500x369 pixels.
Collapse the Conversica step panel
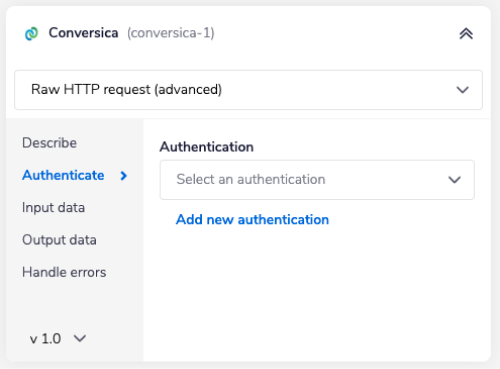point(466,34)
